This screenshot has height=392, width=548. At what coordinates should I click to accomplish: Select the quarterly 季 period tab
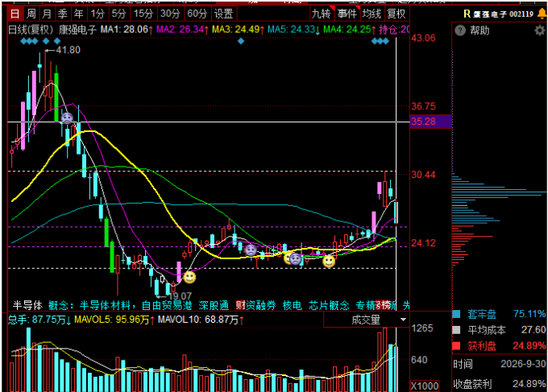pos(63,14)
